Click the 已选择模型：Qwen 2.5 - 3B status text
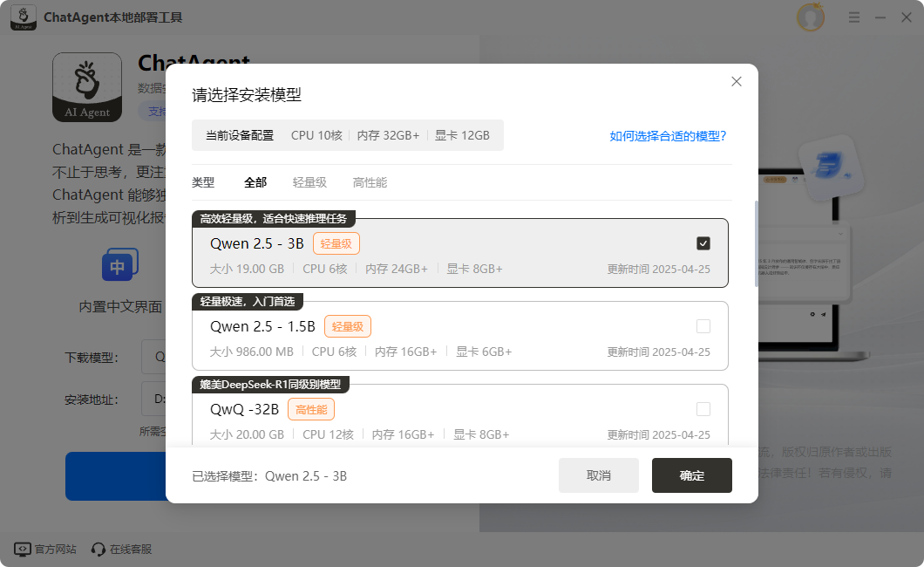This screenshot has width=924, height=567. pyautogui.click(x=269, y=476)
